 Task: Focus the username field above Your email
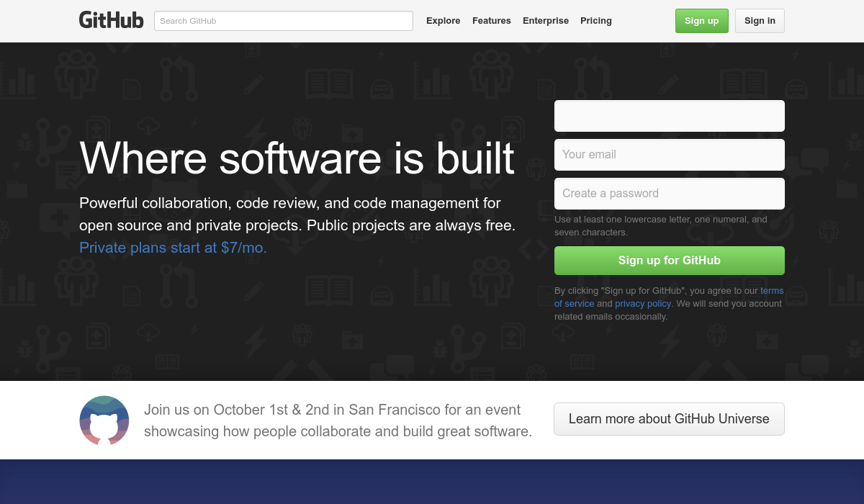[670, 116]
